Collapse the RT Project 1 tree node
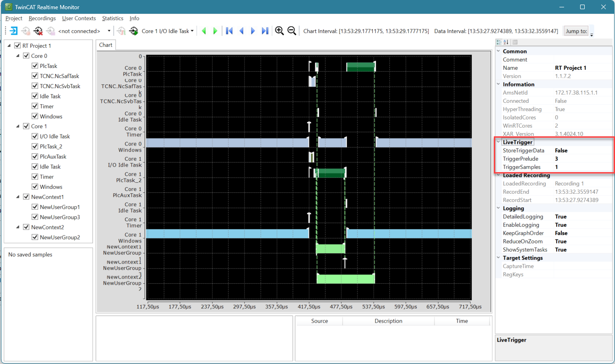Viewport: 615px width, 364px height. (10, 46)
